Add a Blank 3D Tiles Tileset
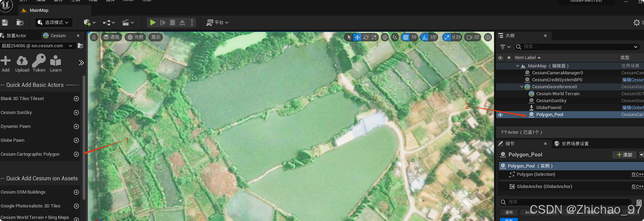Screen dimensions: 644x221 pyautogui.click(x=76, y=99)
